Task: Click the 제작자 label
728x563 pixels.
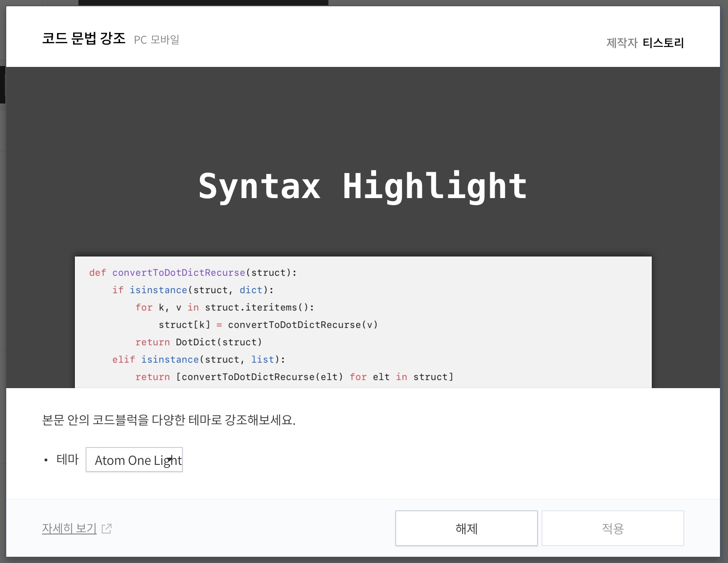Action: pyautogui.click(x=622, y=43)
